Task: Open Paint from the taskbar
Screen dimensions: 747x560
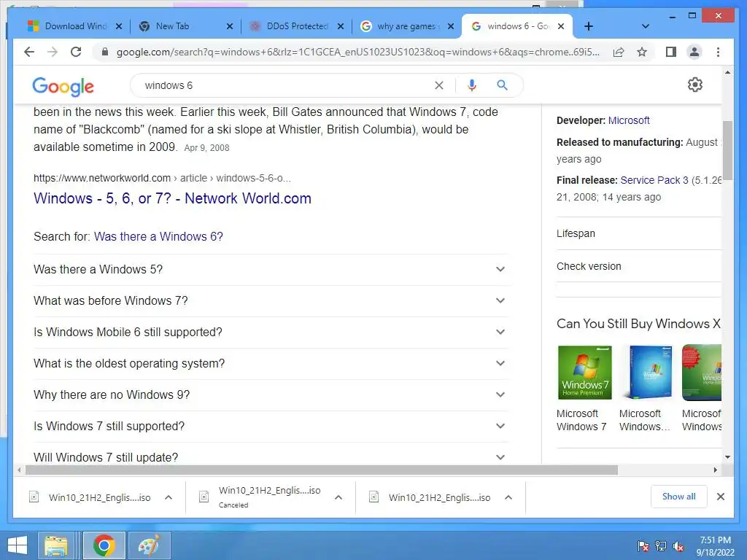Action: tap(149, 545)
